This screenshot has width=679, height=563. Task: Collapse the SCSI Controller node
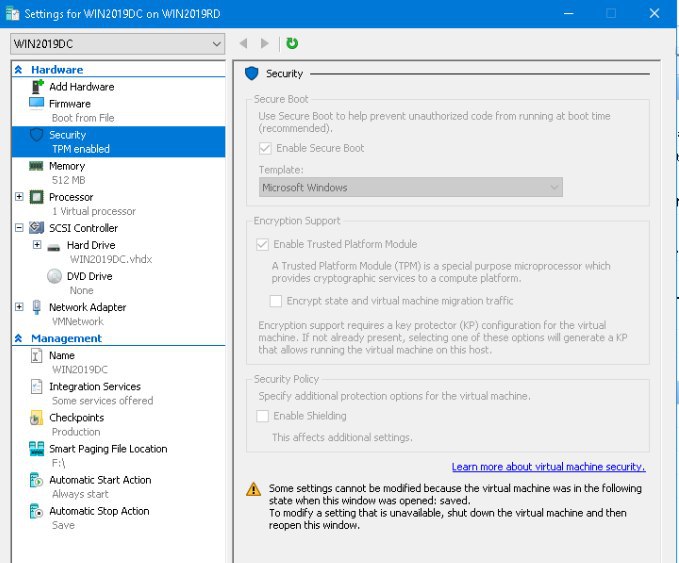point(19,227)
